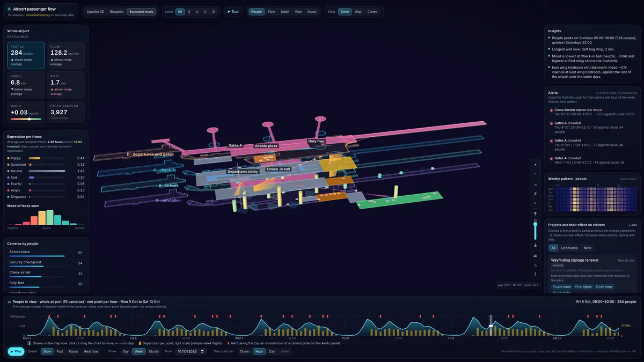This screenshot has width=644, height=362.
Task: Show a Month range on the chart
Action: pos(153,351)
